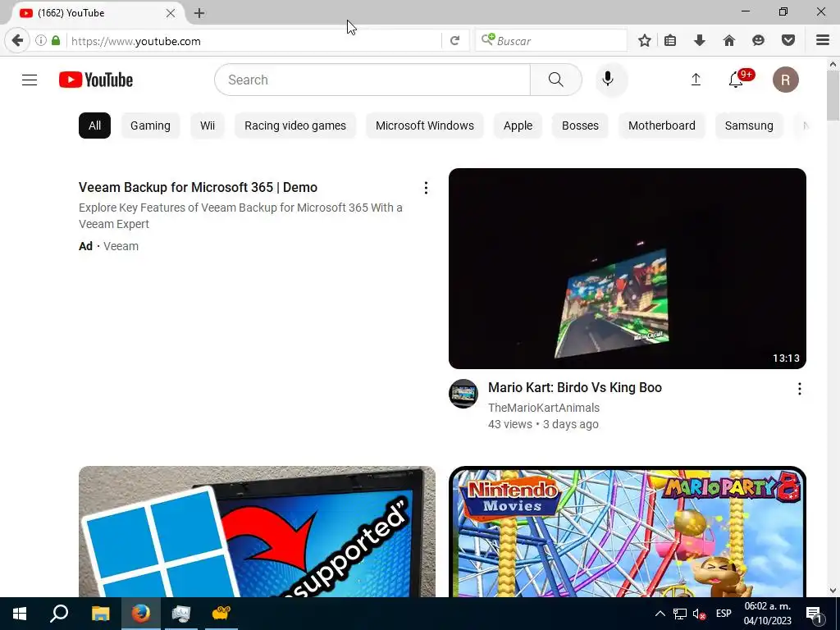Open TheMarioKartAnimals channel name link

(x=544, y=408)
